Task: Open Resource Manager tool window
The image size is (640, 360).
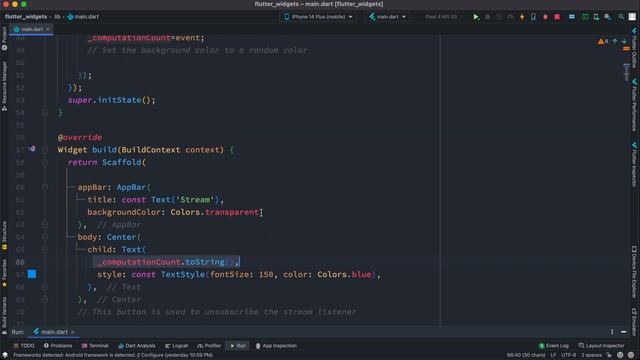Action: coord(4,86)
